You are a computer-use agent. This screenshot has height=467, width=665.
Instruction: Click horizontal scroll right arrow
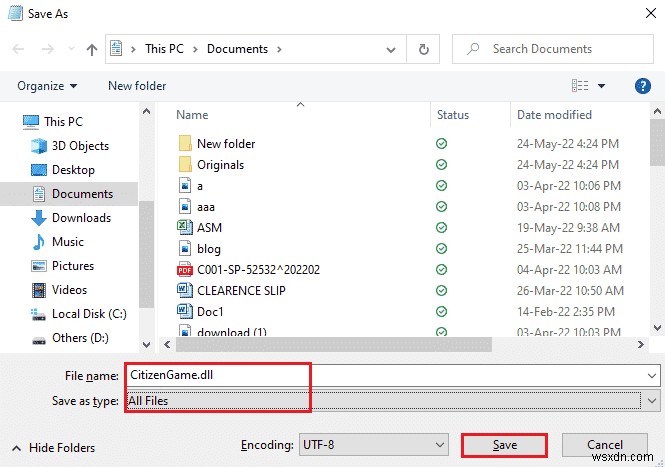(x=640, y=344)
